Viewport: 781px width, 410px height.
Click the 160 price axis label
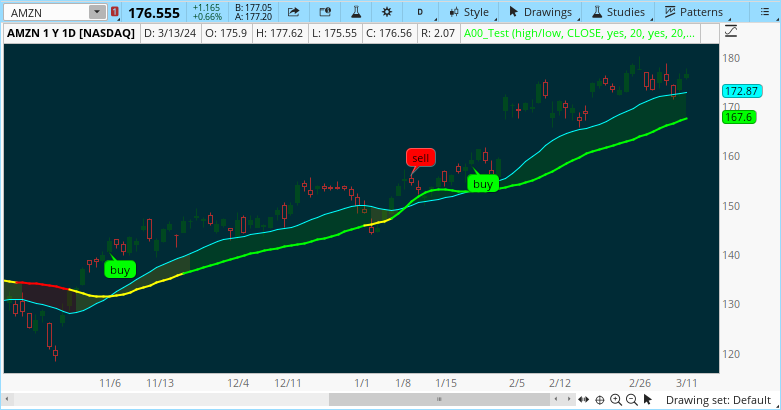point(731,156)
